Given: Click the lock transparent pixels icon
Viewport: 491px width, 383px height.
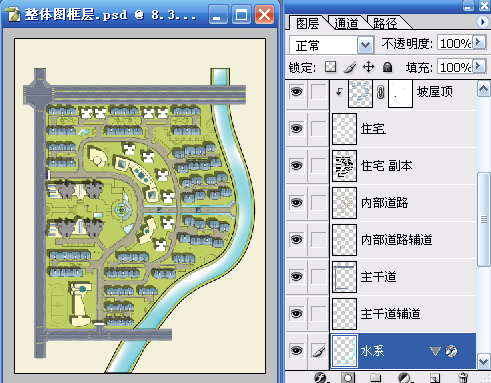Looking at the screenshot, I should click(x=331, y=67).
